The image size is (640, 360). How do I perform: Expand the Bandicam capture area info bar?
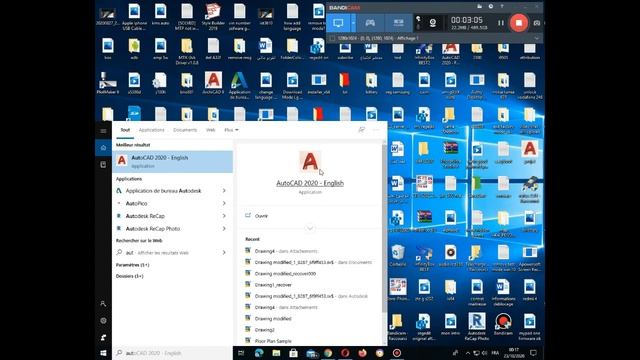click(x=537, y=38)
